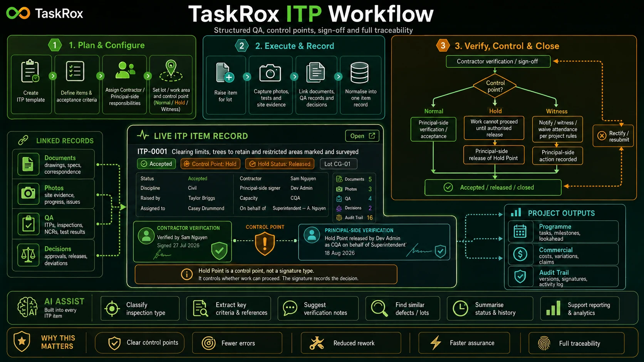
Task: Click the Accepted status badge
Action: click(156, 164)
